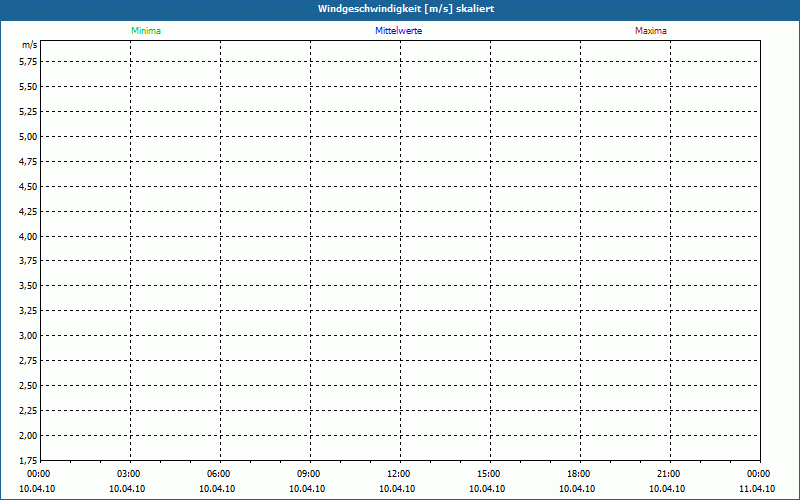Click the 21:00 time marker
Viewport: 800px width, 500px height.
[x=668, y=473]
